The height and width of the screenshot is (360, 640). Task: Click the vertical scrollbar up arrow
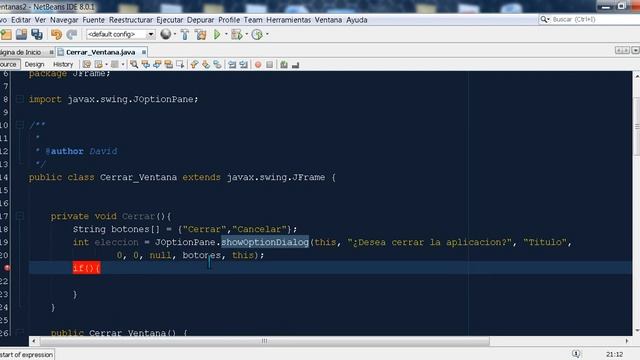pyautogui.click(x=636, y=76)
